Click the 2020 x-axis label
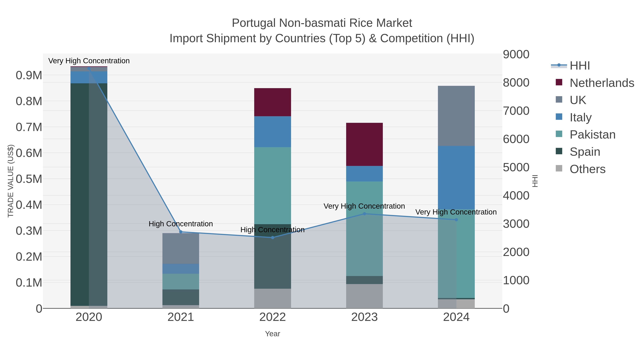Viewport: 644px width, 362px height. click(89, 317)
